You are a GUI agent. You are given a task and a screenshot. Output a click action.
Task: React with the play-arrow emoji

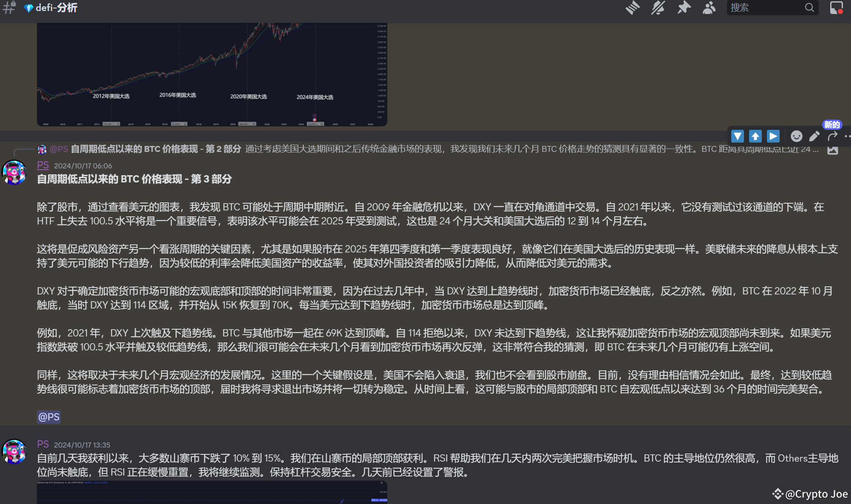tap(773, 136)
